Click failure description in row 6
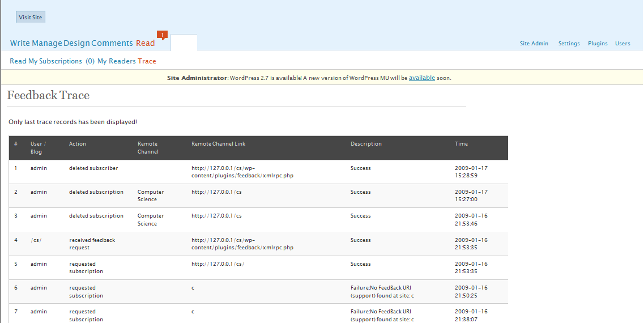 tap(382, 291)
